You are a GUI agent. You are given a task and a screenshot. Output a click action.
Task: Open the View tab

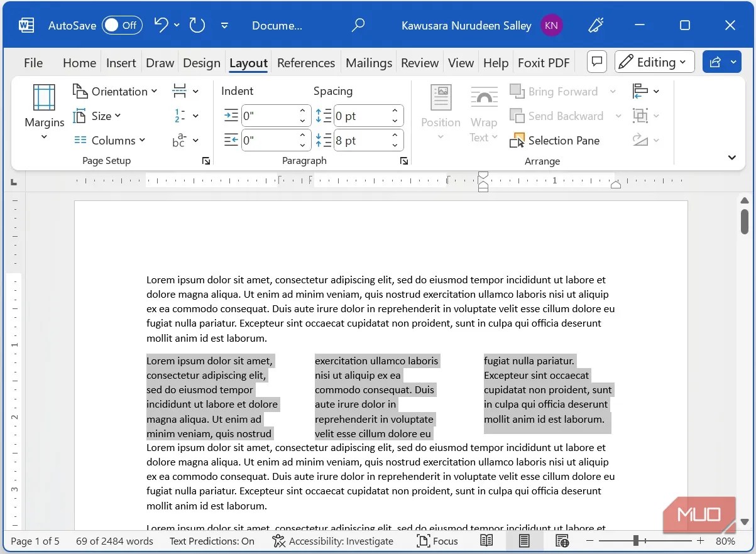[461, 63]
